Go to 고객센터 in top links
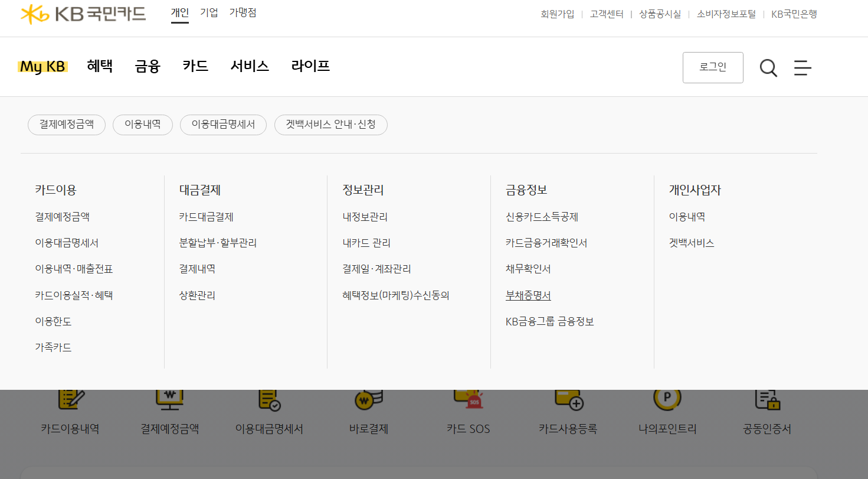Screen dimensions: 868x479 click(606, 14)
